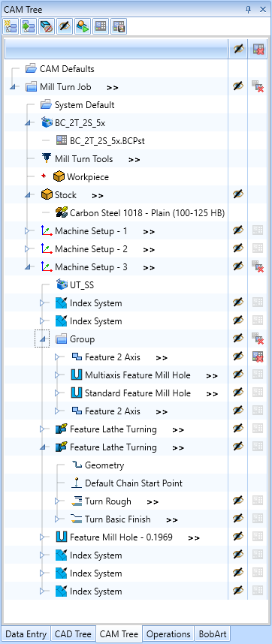Image resolution: width=272 pixels, height=644 pixels.
Task: Click the Default Chain Start Point icon
Action: 77,483
